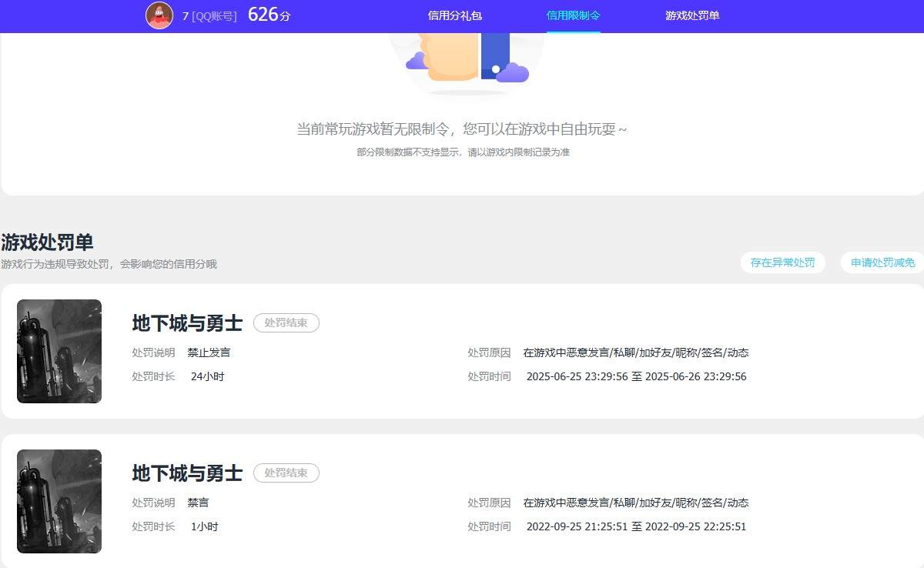Click the 游戏行为违规导致处罚 subtitle text
The height and width of the screenshot is (568, 924).
pyautogui.click(x=109, y=264)
